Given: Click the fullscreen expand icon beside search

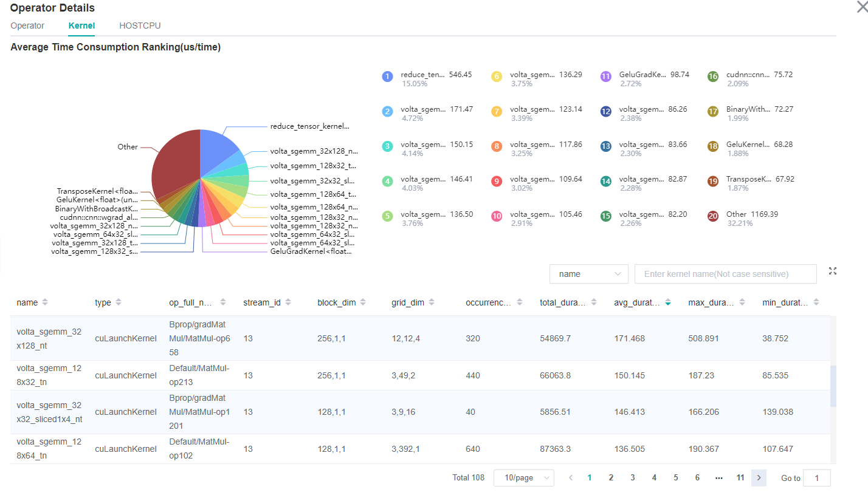Looking at the screenshot, I should 832,271.
